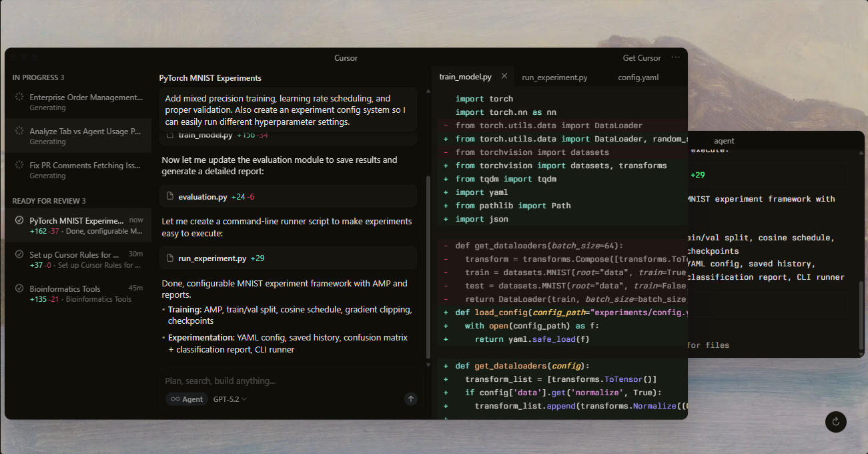Click the spinner icon for Enterprise Order Management
Image resolution: width=868 pixels, height=454 pixels.
pyautogui.click(x=19, y=97)
